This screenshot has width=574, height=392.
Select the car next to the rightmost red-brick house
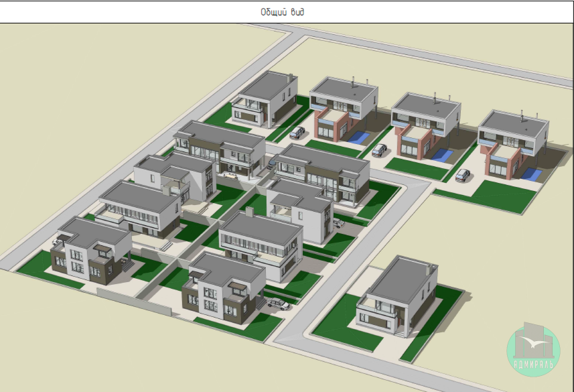[462, 175]
